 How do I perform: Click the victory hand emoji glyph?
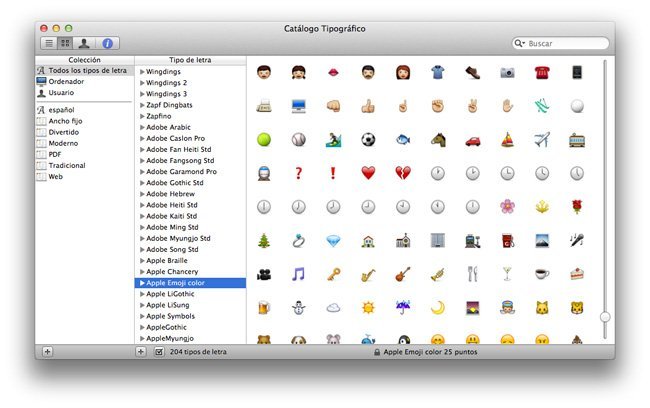tap(473, 107)
